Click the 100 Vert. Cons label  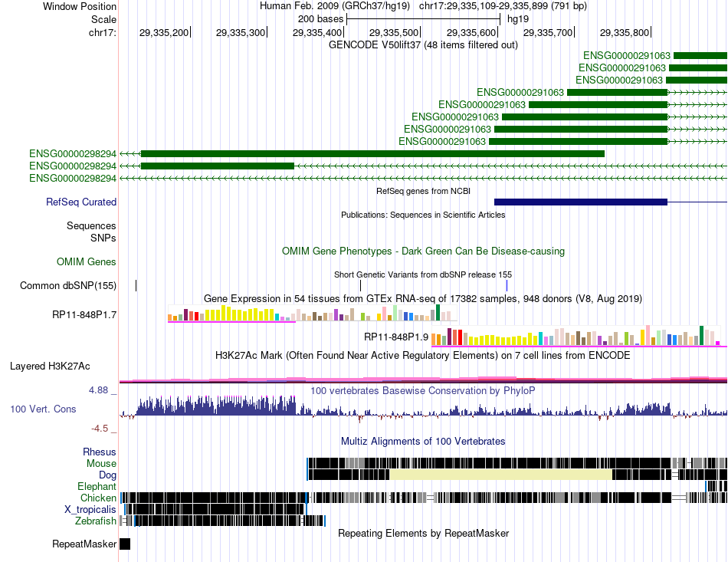coord(43,409)
